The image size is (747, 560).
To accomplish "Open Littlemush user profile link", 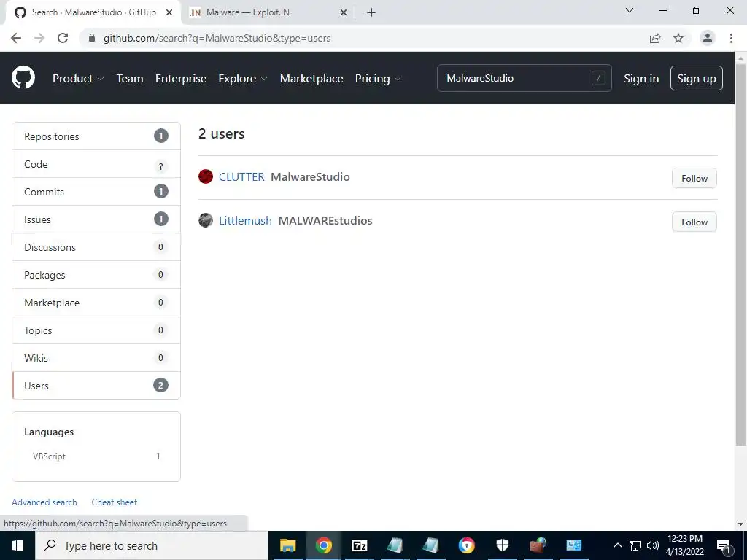I will tap(245, 220).
